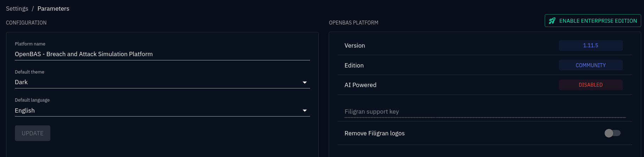Click the OPENBAS PLATFORM section heading
Image resolution: width=644 pixels, height=157 pixels.
354,23
